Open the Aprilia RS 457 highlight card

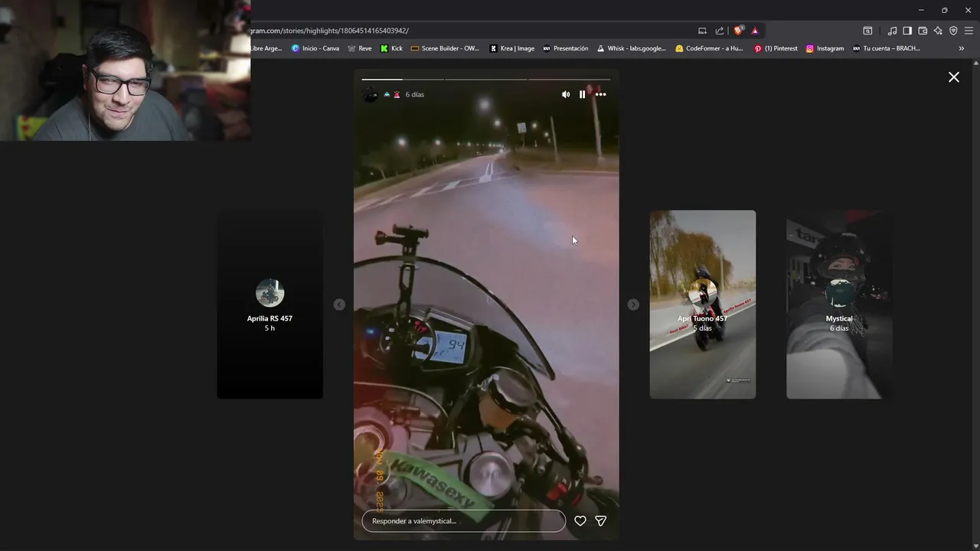(x=269, y=305)
